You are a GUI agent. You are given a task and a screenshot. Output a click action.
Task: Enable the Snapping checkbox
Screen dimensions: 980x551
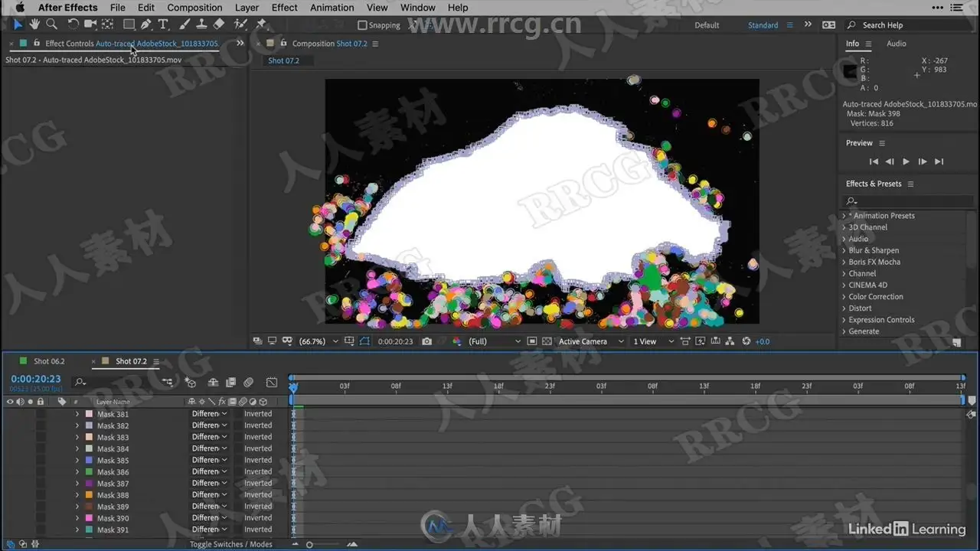click(x=363, y=25)
